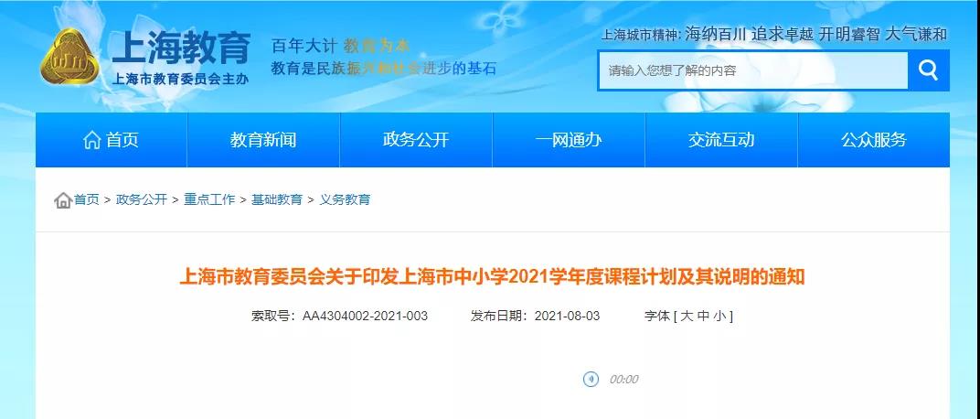Click the audio time 00:00
This screenshot has height=419, width=980.
(x=623, y=380)
